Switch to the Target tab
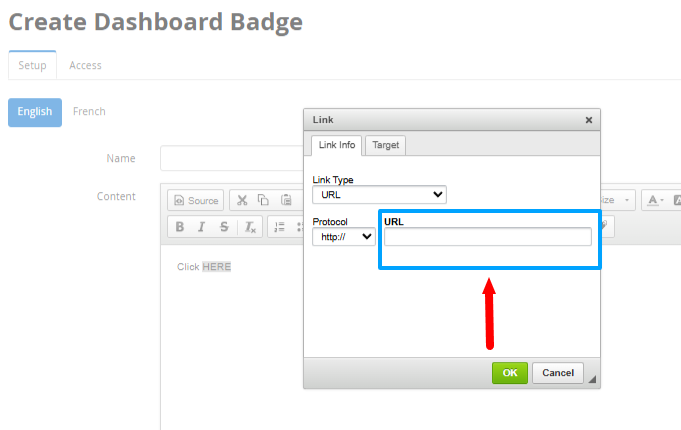681x430 pixels. point(385,145)
